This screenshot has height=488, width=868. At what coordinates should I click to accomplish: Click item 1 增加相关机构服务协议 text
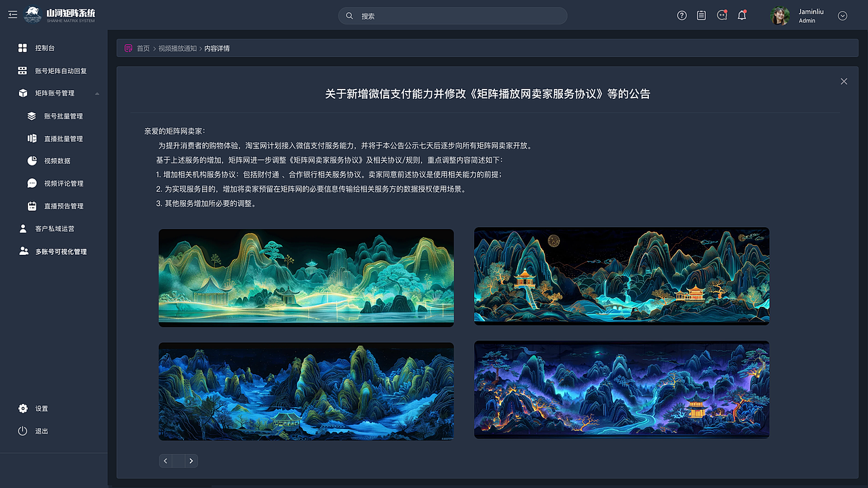(x=329, y=175)
